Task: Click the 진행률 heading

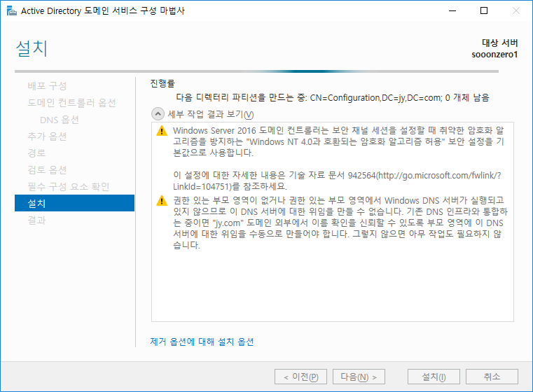Action: tap(162, 83)
